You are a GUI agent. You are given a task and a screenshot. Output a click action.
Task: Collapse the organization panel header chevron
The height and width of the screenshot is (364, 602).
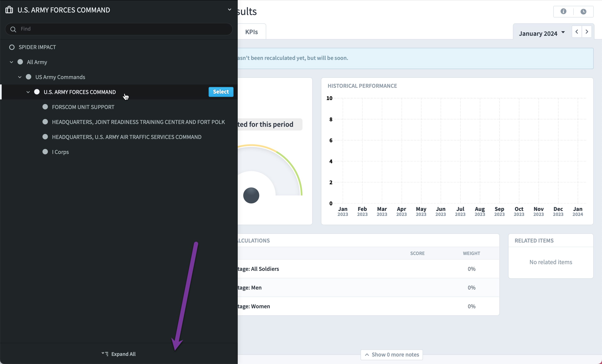click(229, 10)
